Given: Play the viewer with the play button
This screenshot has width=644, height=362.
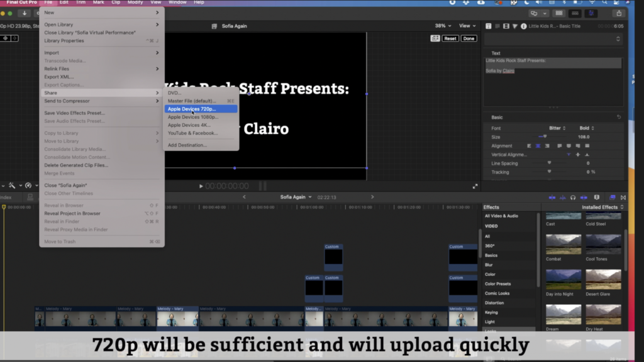Looking at the screenshot, I should point(201,186).
